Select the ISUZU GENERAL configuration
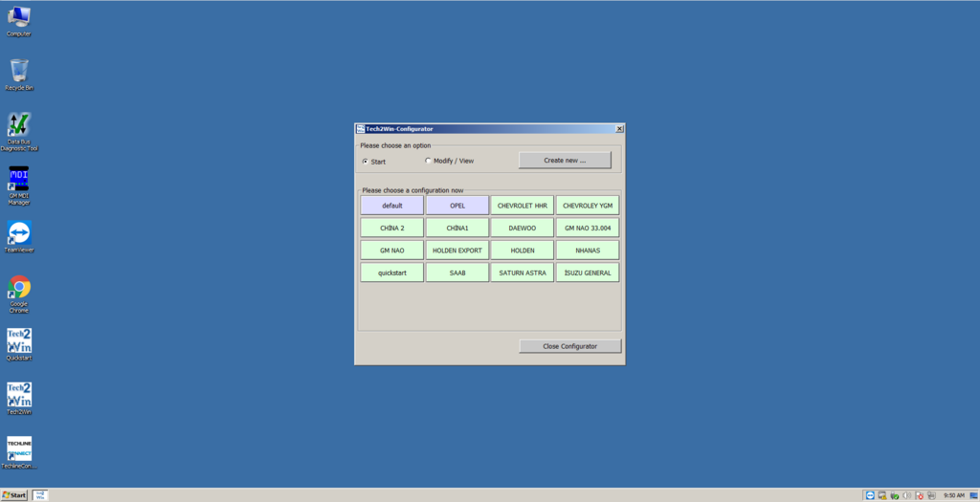 point(587,273)
